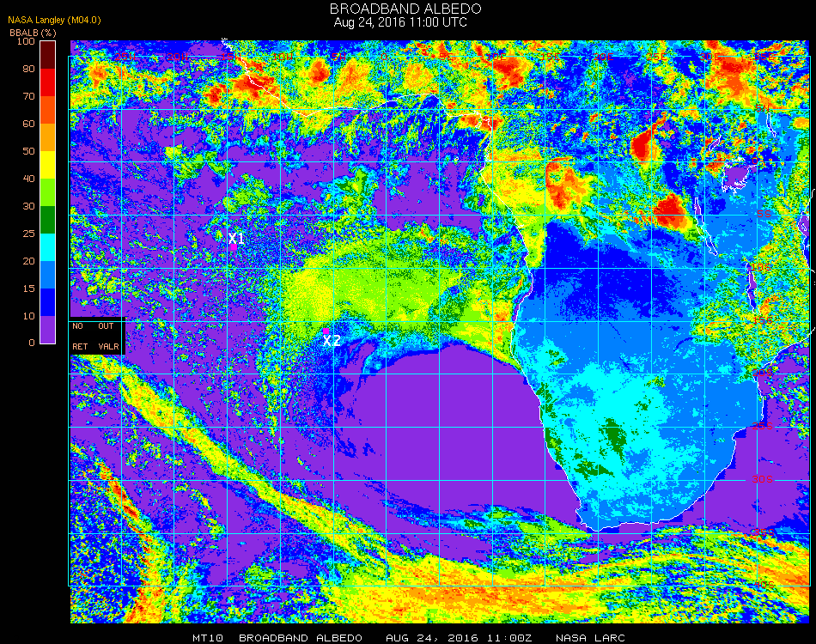The width and height of the screenshot is (816, 644).
Task: Click the 'RET' label in legend box
Action: (x=80, y=346)
